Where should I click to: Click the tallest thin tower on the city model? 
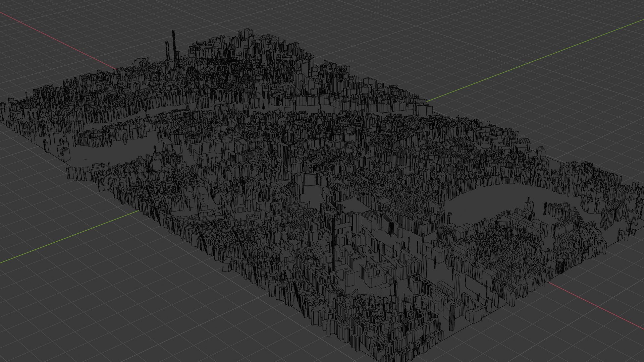coord(174,45)
